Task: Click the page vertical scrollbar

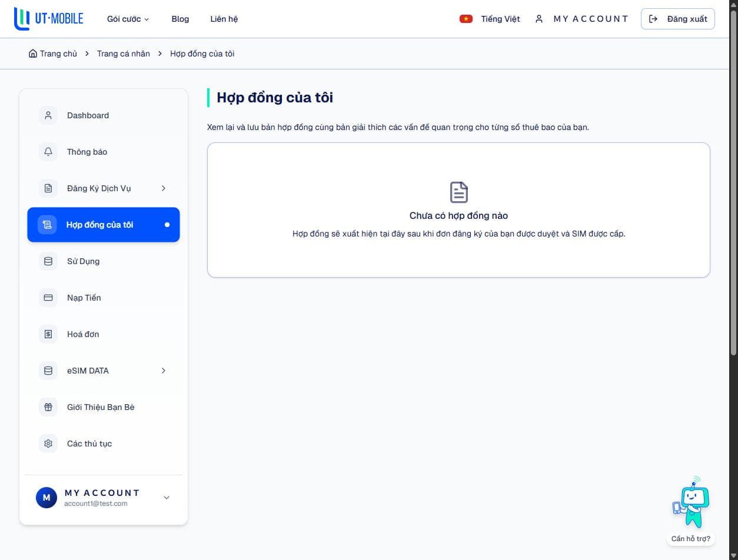Action: (733, 182)
